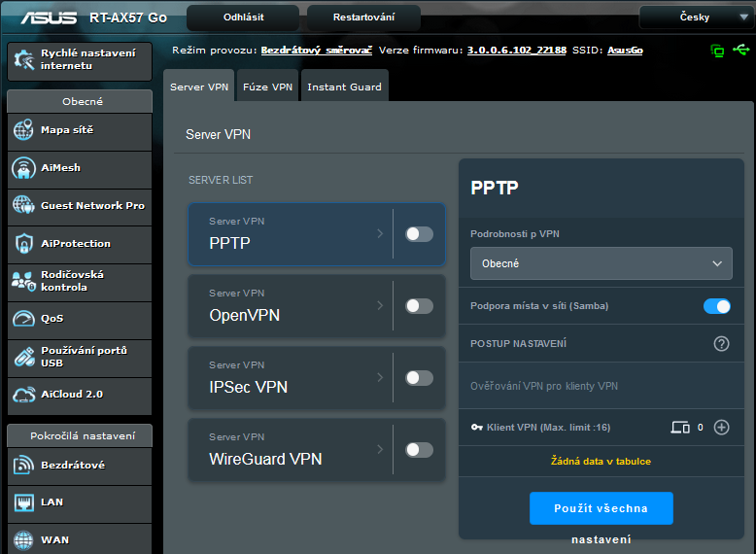Expand the WireGuard VPN server entry
756x554 pixels.
(292, 450)
